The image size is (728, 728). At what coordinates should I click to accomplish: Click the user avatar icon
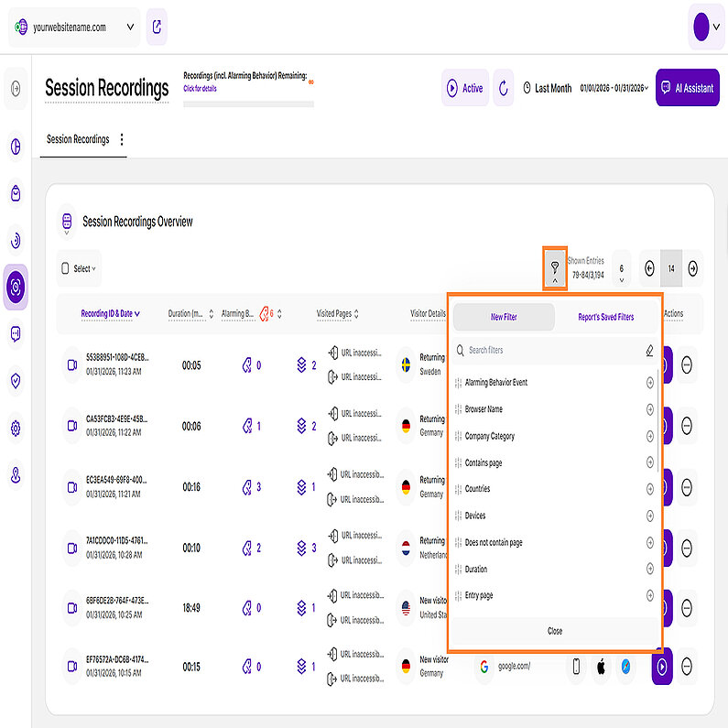point(701,27)
